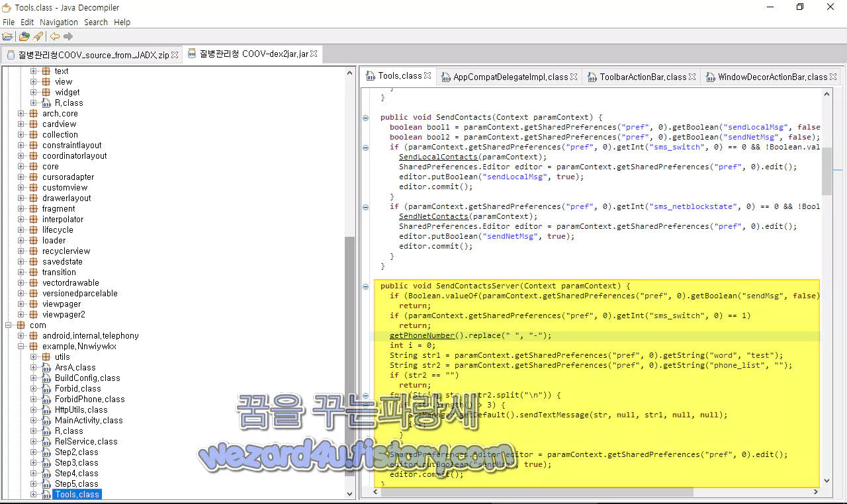Viewport: 847px width, 504px height.
Task: Switch to the ToolbarActionBar.class tab
Action: point(643,77)
